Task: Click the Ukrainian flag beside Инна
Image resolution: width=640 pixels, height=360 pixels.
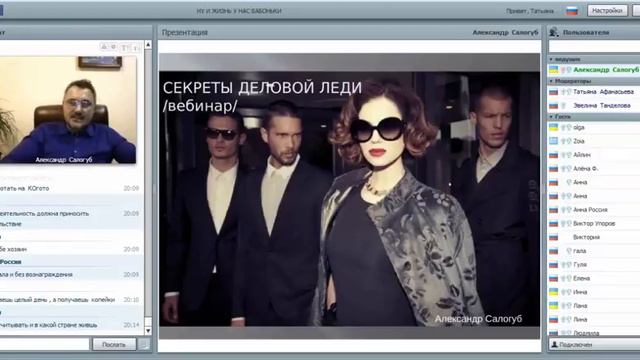Action: pos(553,292)
